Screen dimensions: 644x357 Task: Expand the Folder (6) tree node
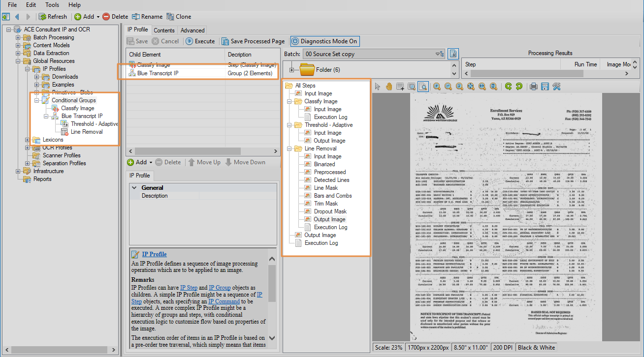click(292, 70)
